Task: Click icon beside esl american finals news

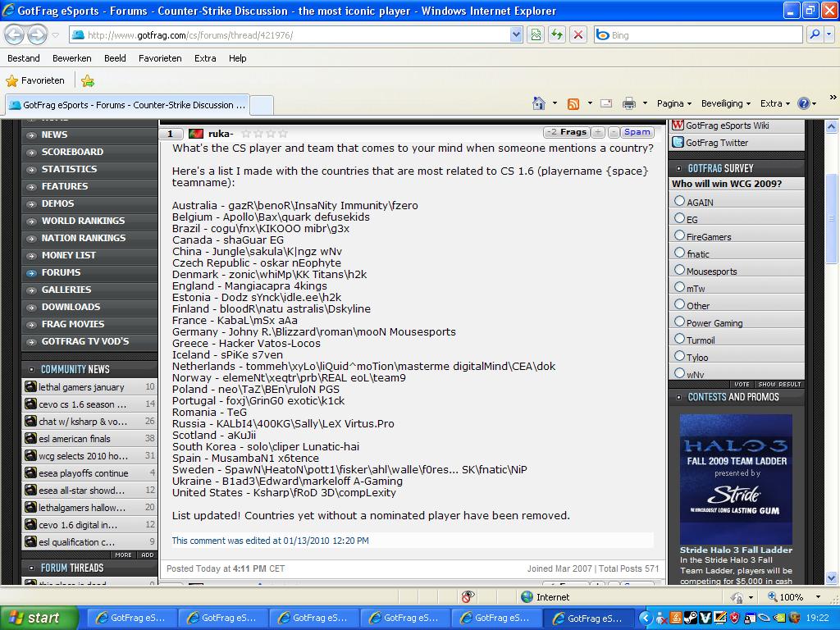Action: [30, 438]
